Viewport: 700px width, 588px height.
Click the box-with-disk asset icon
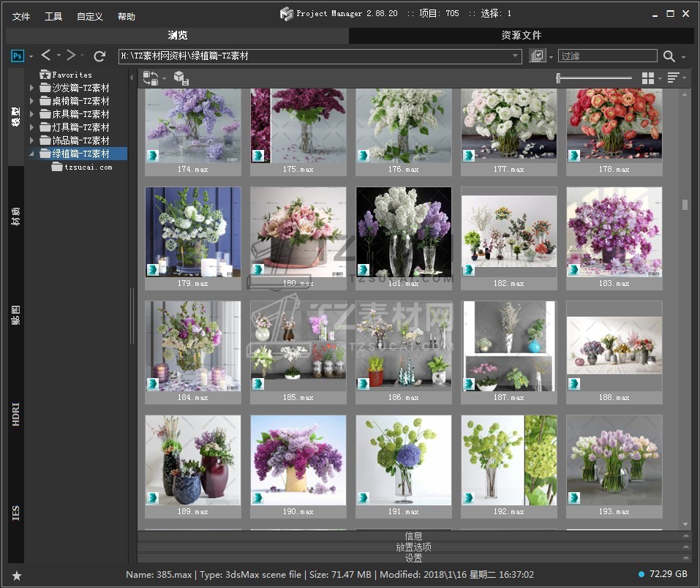[181, 78]
